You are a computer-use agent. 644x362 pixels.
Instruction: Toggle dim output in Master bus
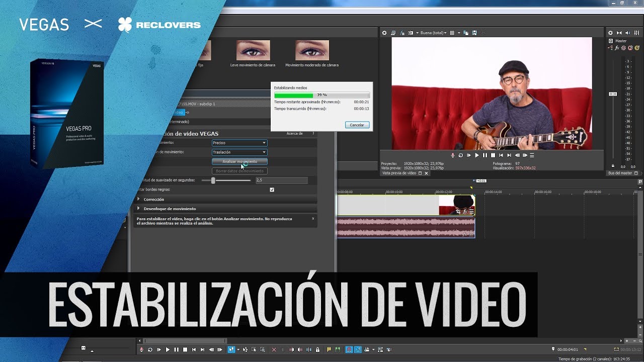pos(627,33)
